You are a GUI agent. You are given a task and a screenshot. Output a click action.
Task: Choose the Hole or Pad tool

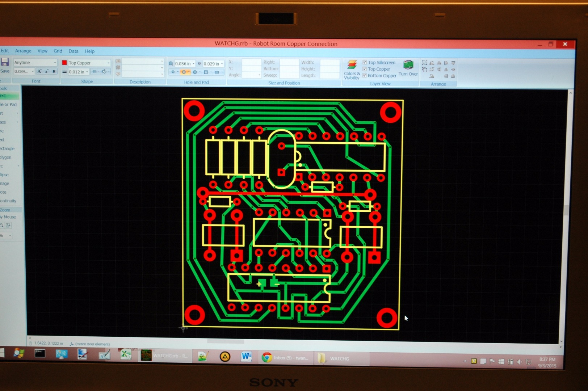(9, 105)
